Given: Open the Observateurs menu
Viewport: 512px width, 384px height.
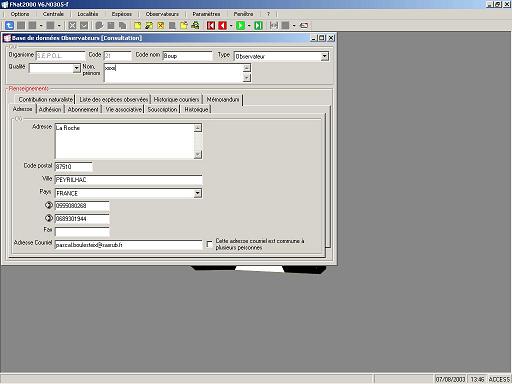Looking at the screenshot, I should 162,14.
